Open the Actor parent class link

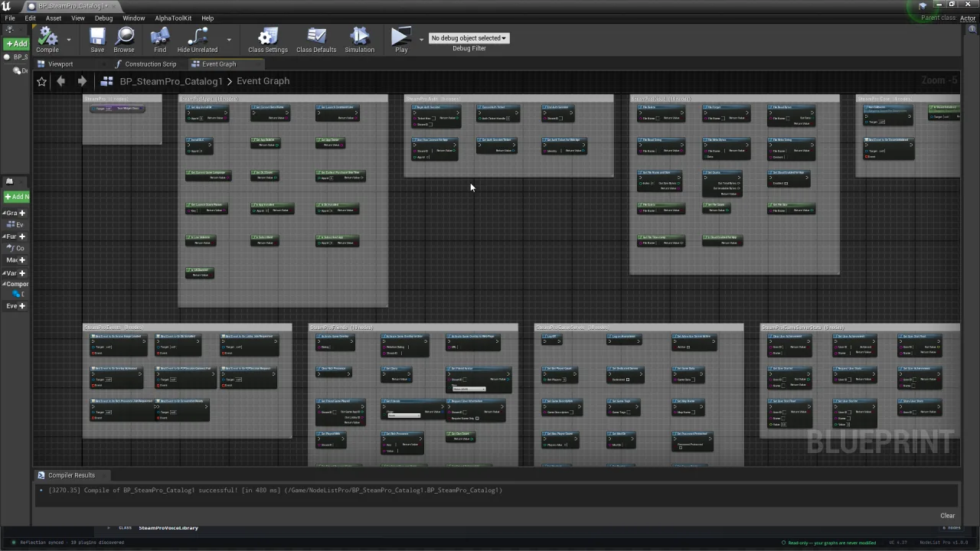pyautogui.click(x=968, y=18)
